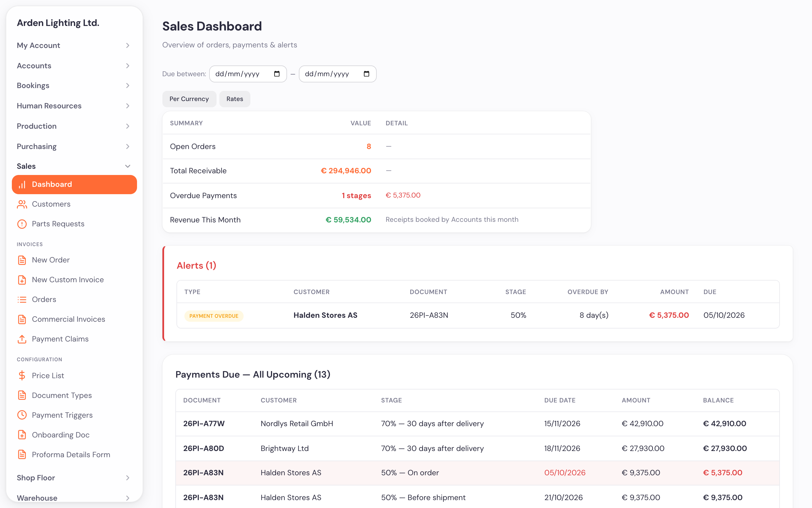Open document 26PI-A77W in payments table
The width and height of the screenshot is (812, 508).
click(x=204, y=424)
